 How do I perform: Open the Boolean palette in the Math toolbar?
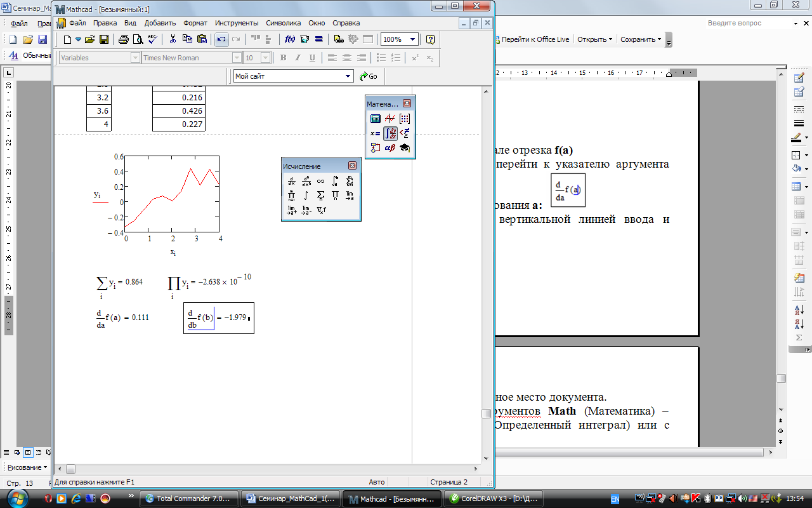pyautogui.click(x=405, y=133)
